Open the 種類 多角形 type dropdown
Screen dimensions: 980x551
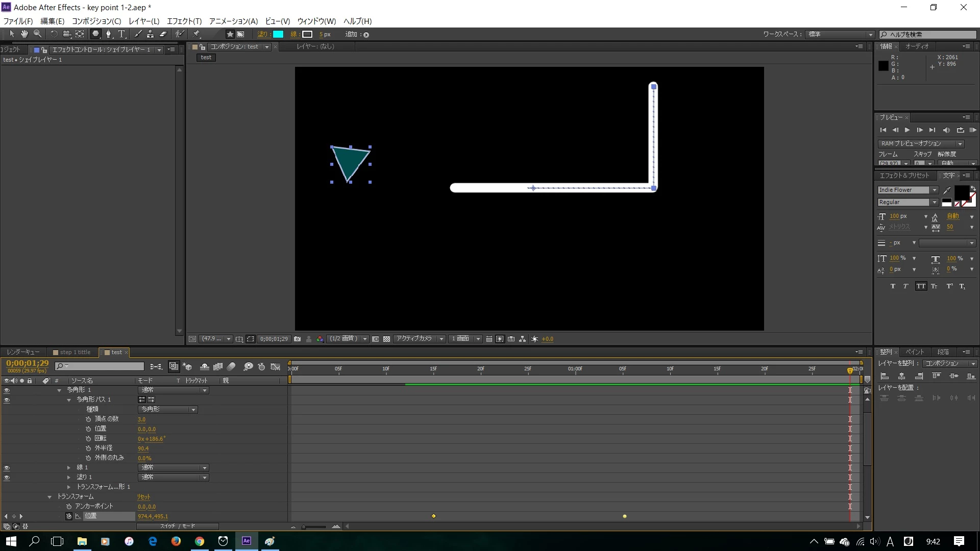tap(167, 410)
